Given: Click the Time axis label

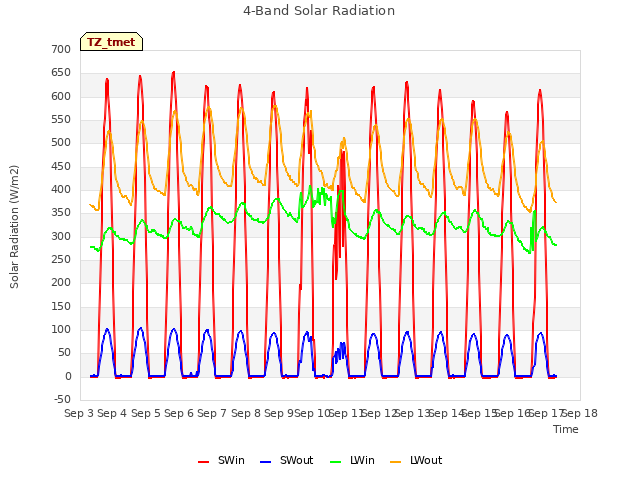Looking at the screenshot, I should [x=566, y=429].
